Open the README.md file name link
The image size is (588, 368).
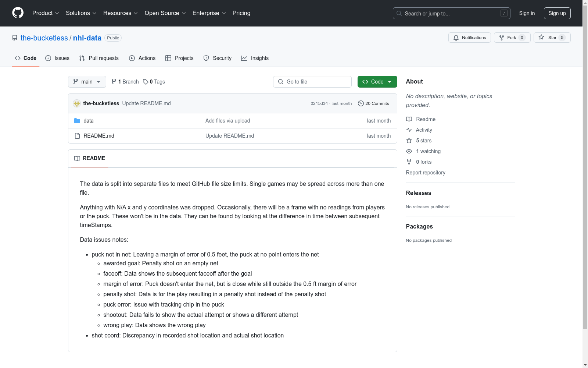(99, 136)
